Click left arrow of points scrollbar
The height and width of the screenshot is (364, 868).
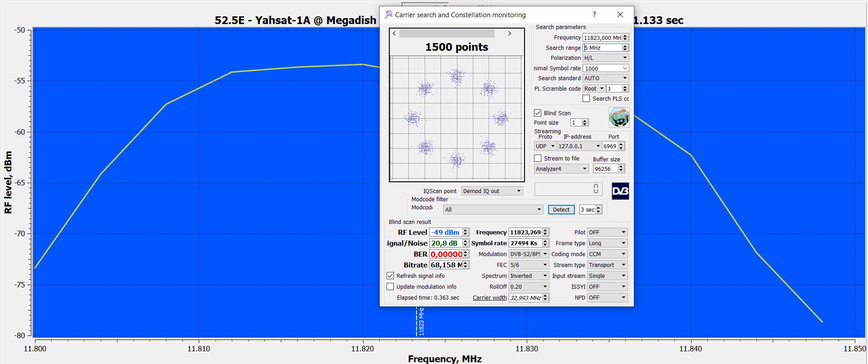click(x=394, y=33)
